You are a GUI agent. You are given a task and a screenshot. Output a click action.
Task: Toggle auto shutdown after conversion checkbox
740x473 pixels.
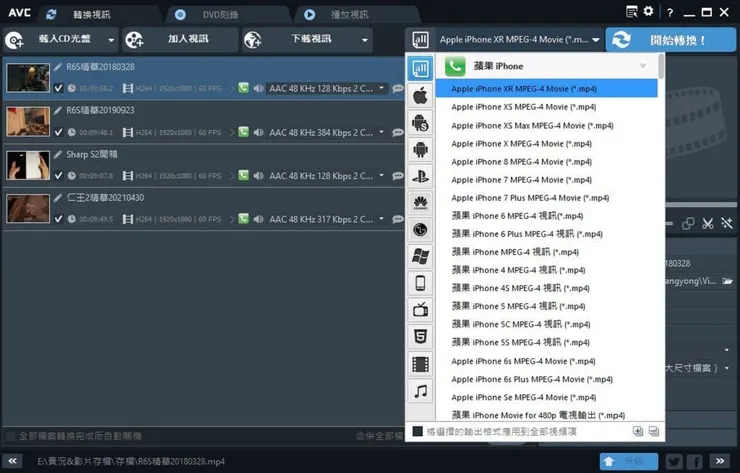pos(9,436)
